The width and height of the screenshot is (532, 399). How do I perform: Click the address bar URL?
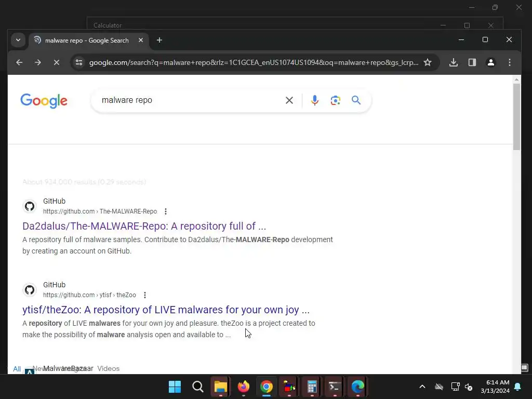[x=254, y=62]
